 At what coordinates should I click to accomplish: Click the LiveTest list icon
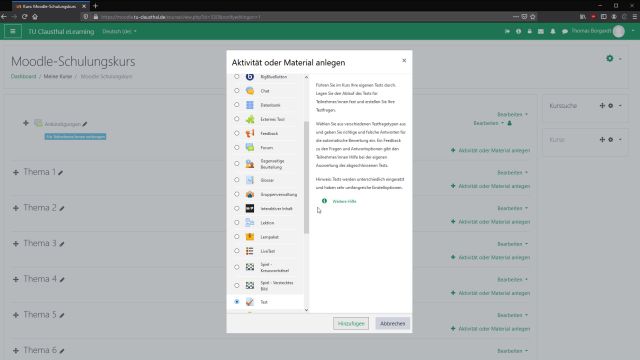click(x=250, y=251)
